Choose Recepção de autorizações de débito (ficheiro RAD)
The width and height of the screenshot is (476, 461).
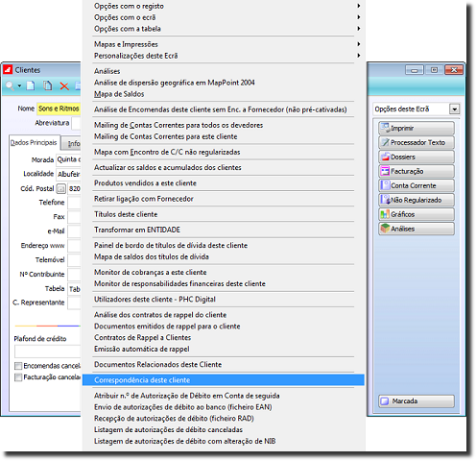point(224,419)
